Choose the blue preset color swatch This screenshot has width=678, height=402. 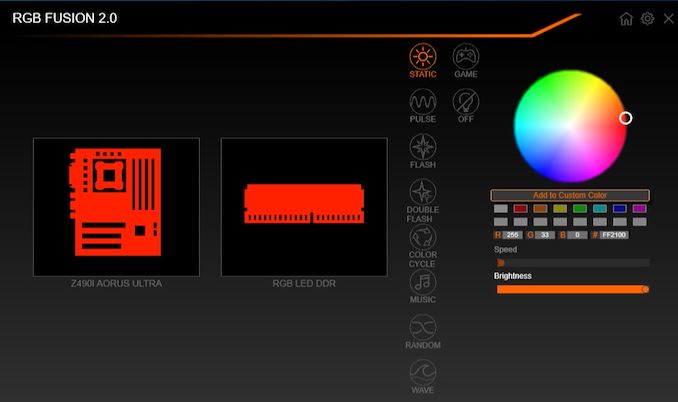620,209
